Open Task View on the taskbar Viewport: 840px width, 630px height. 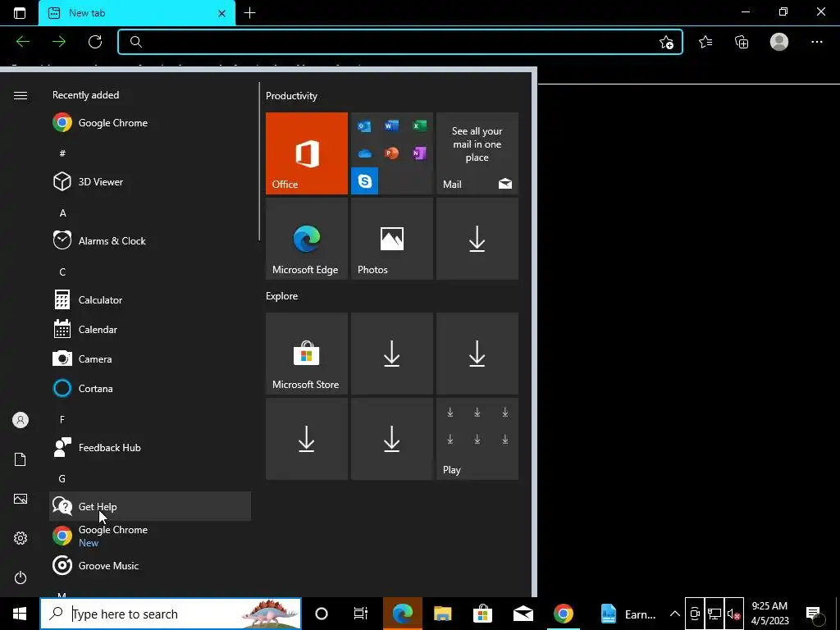361,614
